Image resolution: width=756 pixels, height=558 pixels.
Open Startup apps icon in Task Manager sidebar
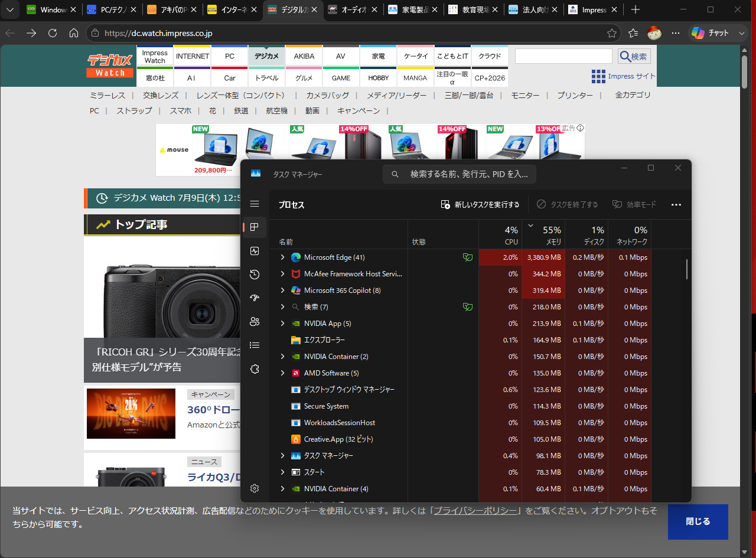click(255, 298)
